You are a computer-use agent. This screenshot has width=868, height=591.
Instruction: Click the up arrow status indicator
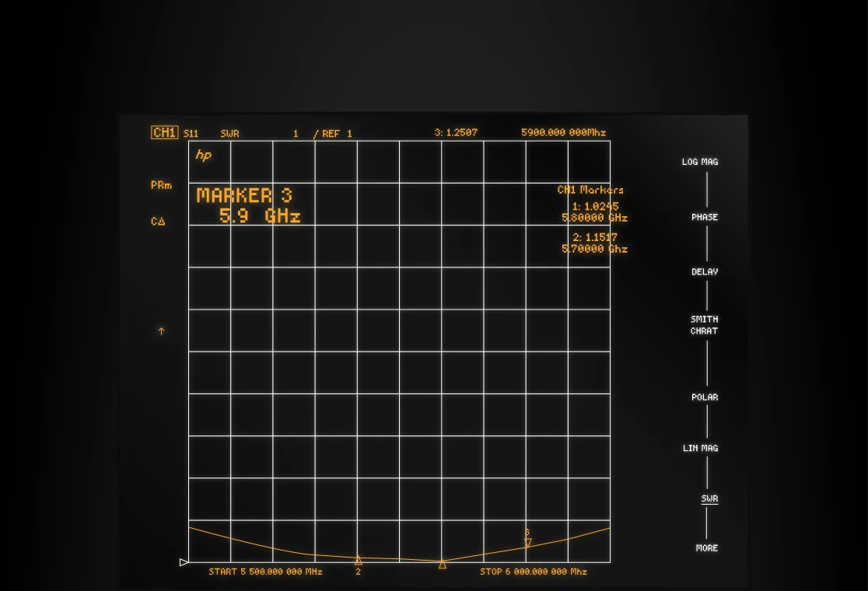click(x=161, y=331)
